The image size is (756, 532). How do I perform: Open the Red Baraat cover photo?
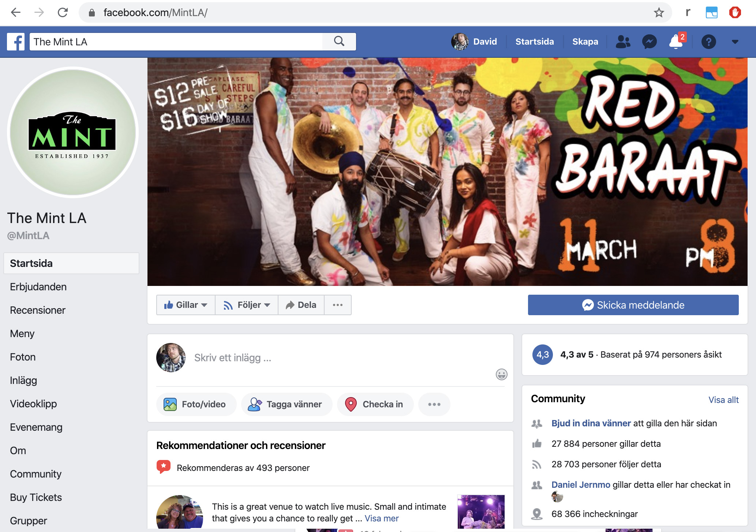447,171
